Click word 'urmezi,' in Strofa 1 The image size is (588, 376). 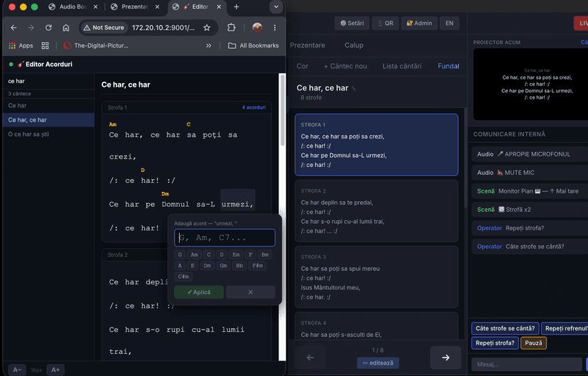click(237, 205)
